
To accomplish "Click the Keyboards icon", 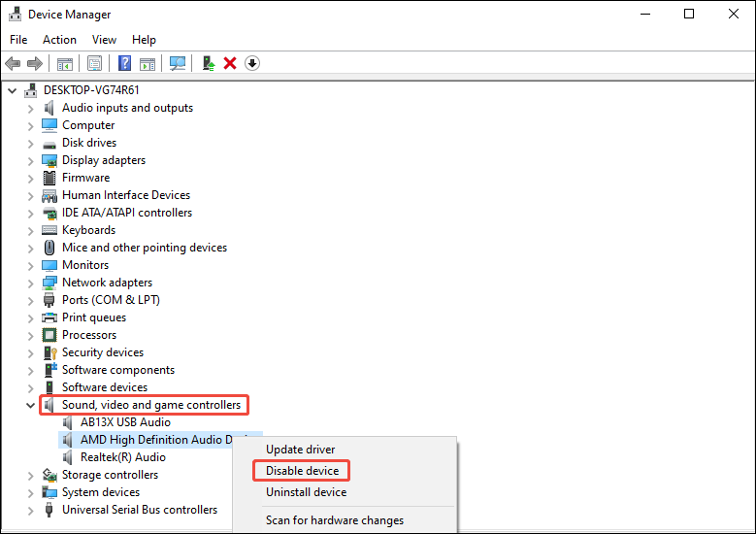I will 49,230.
